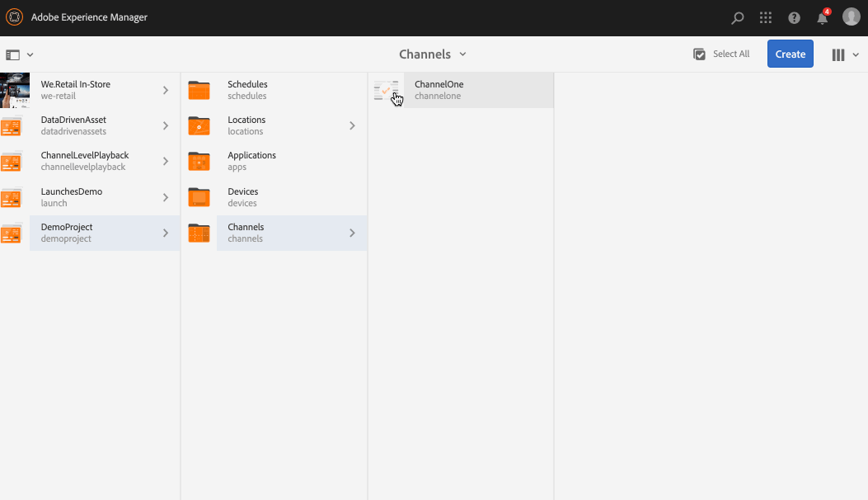
Task: Open the Channels title dropdown
Action: tap(433, 54)
